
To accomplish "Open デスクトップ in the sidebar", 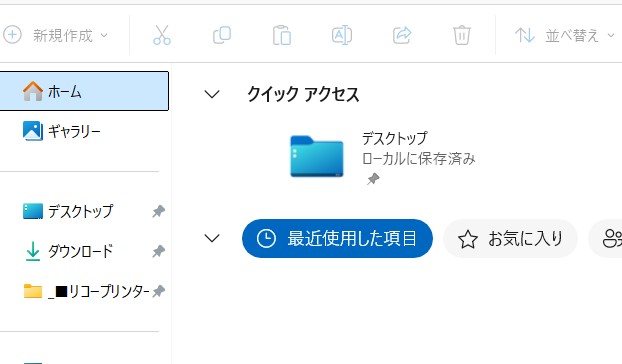I will pyautogui.click(x=81, y=211).
